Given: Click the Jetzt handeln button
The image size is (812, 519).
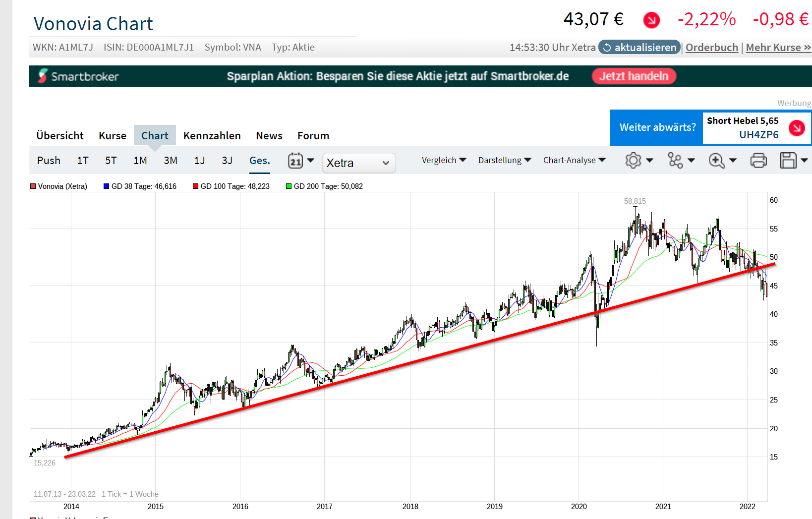Looking at the screenshot, I should click(634, 76).
